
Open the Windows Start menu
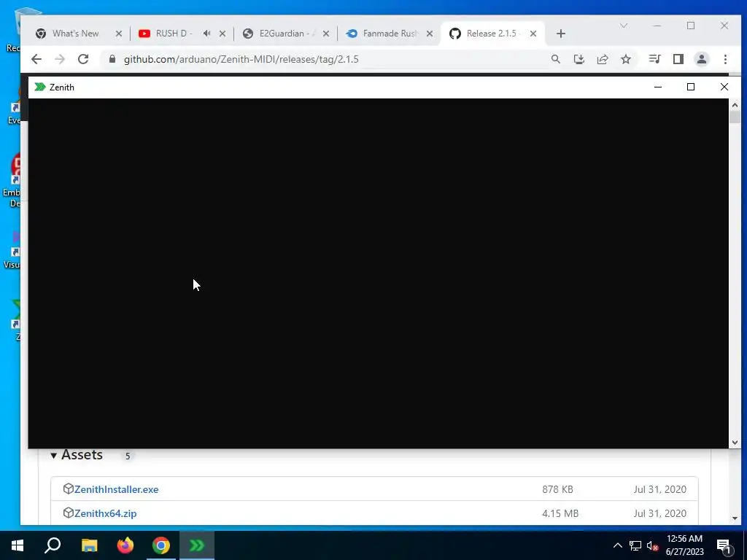tap(18, 545)
